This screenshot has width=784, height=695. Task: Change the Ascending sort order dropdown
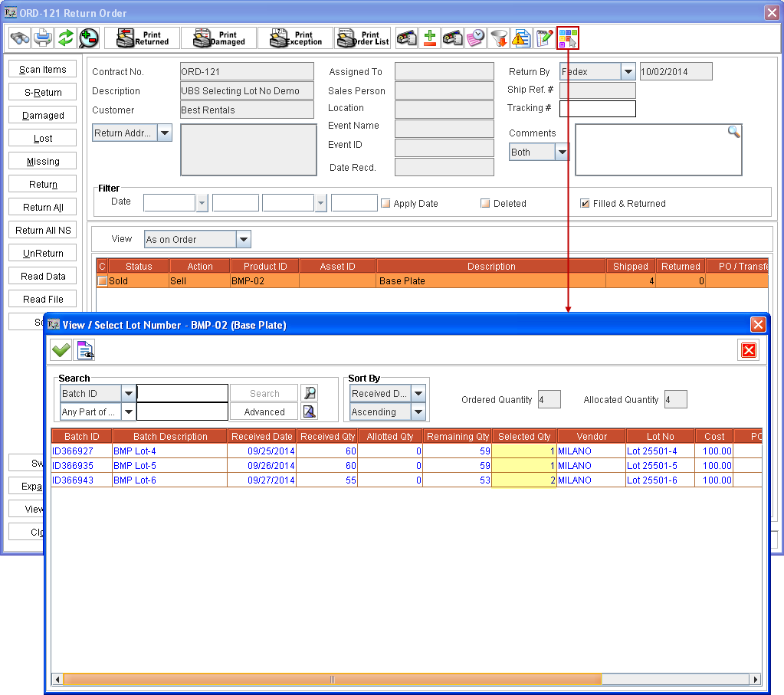pyautogui.click(x=418, y=411)
